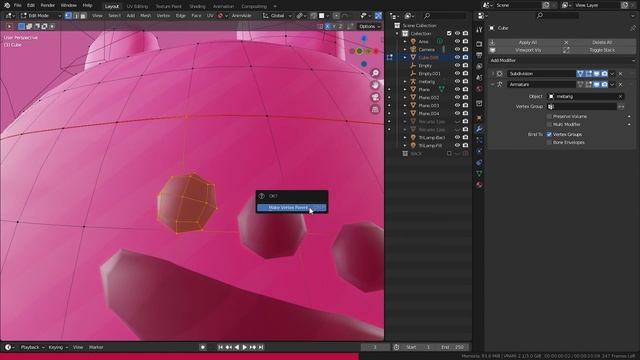Click the zoom magnifier viewport gizmo

point(375,73)
